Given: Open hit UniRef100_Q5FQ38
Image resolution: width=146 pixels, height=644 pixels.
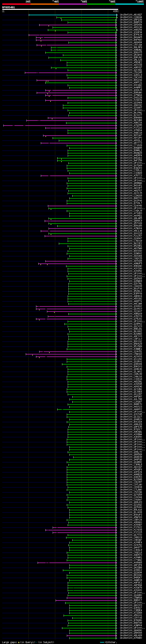Looking at the screenshot, I should click(131, 20).
